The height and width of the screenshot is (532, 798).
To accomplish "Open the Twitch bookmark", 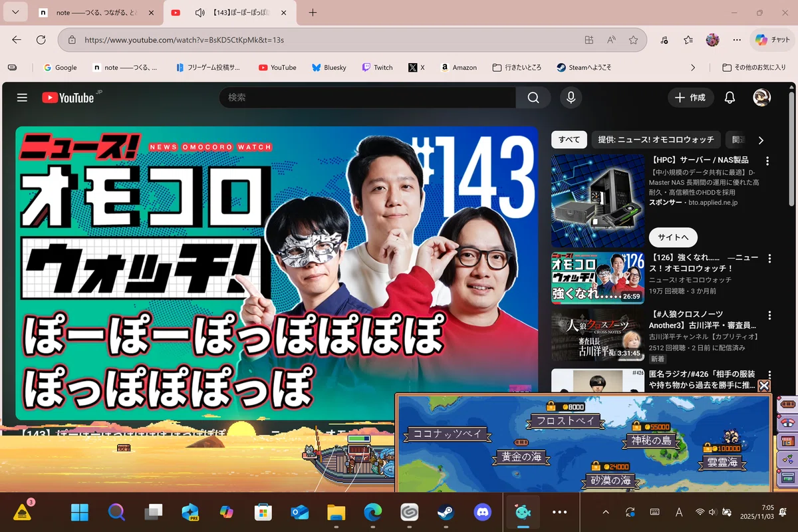I will [377, 67].
